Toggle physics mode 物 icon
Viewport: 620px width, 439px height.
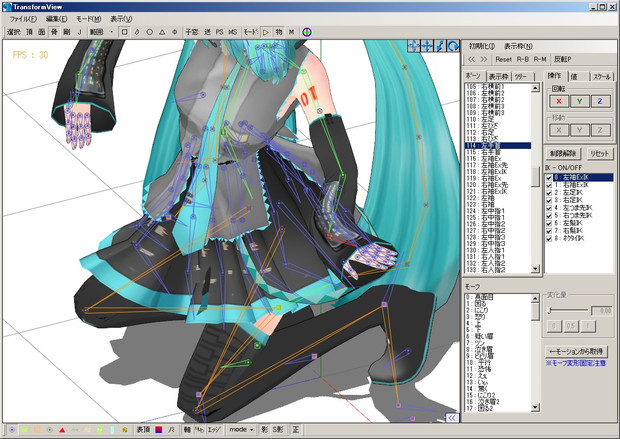279,32
